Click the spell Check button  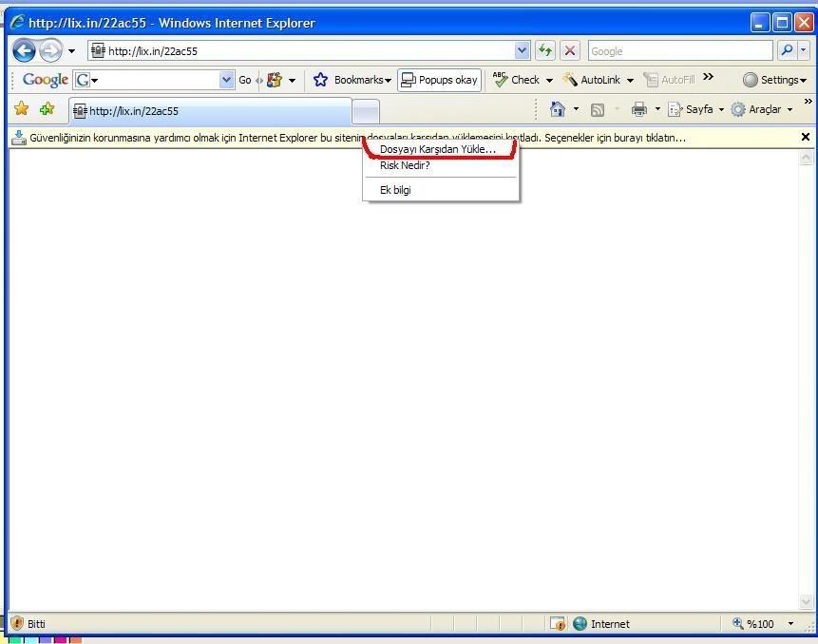click(522, 80)
